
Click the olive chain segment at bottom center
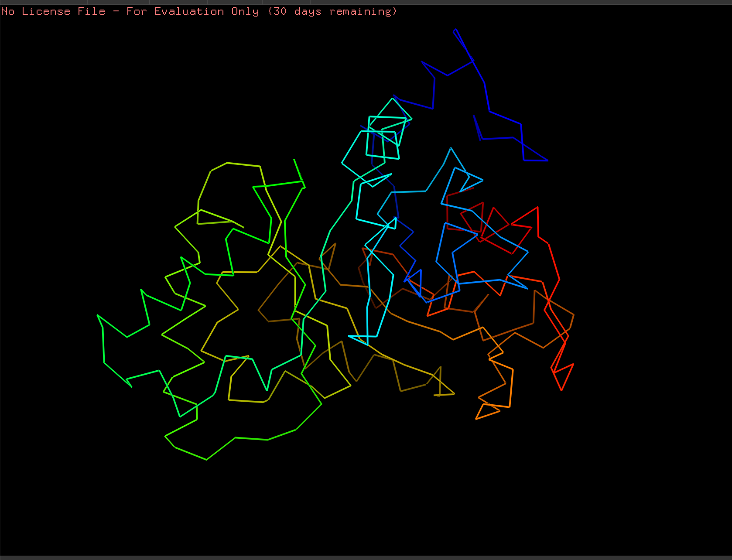click(x=414, y=384)
